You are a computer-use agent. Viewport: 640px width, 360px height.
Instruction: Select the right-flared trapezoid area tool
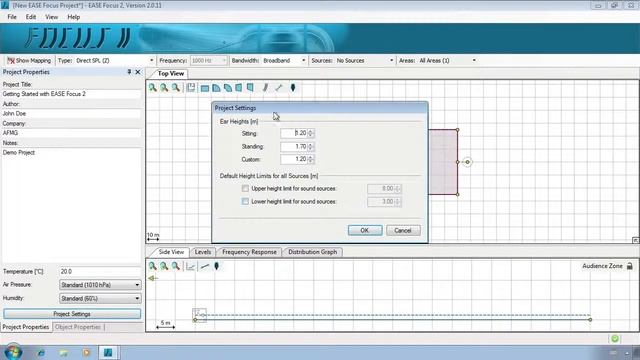pyautogui.click(x=250, y=88)
